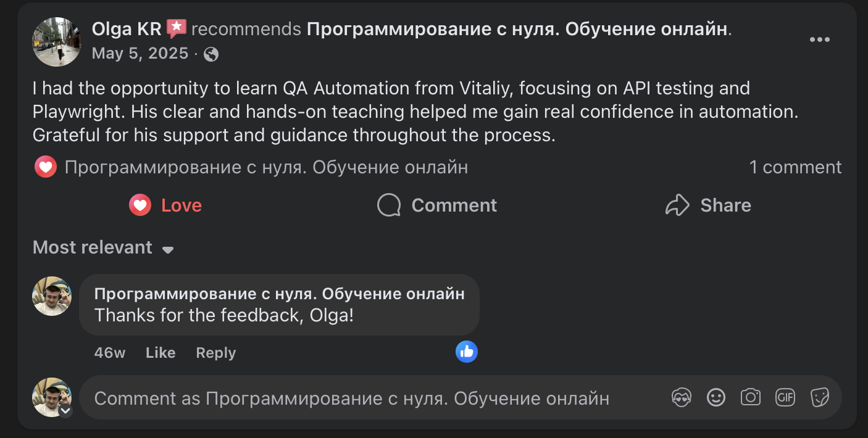
Task: Click the globe audience icon next to date
Action: (x=211, y=54)
